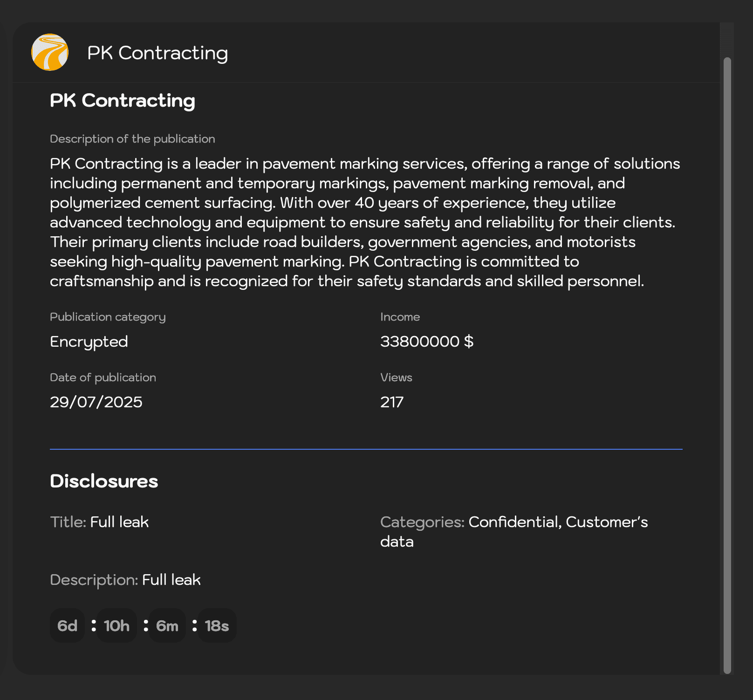Click the 'Date of publication' label
The image size is (753, 700).
point(103,377)
